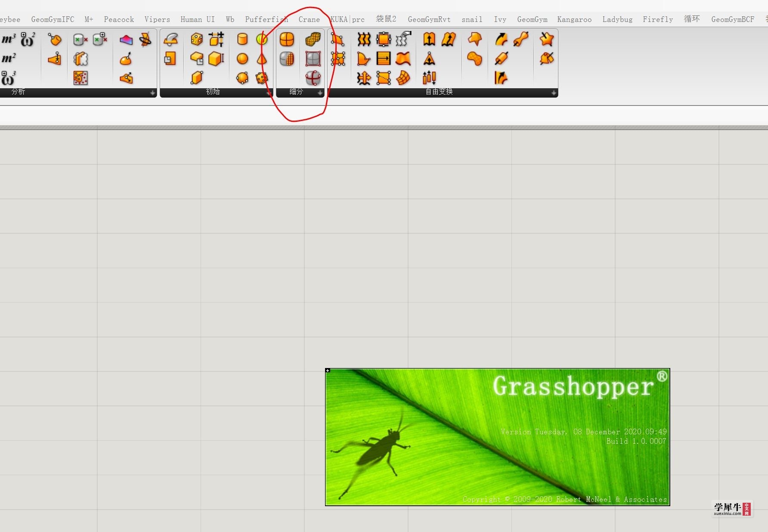This screenshot has width=768, height=532.
Task: Select the Volume (m³) component
Action: click(9, 40)
